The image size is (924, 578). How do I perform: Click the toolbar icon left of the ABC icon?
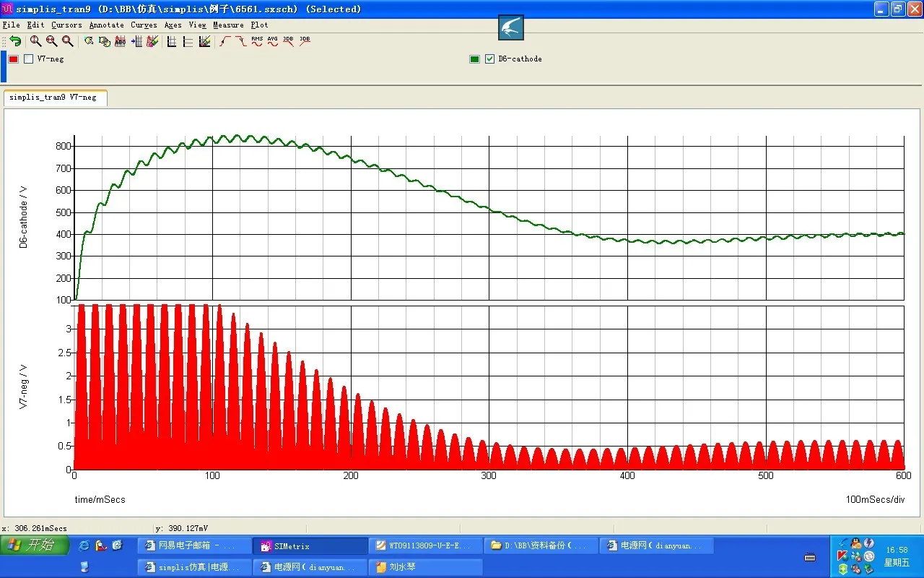pyautogui.click(x=105, y=42)
